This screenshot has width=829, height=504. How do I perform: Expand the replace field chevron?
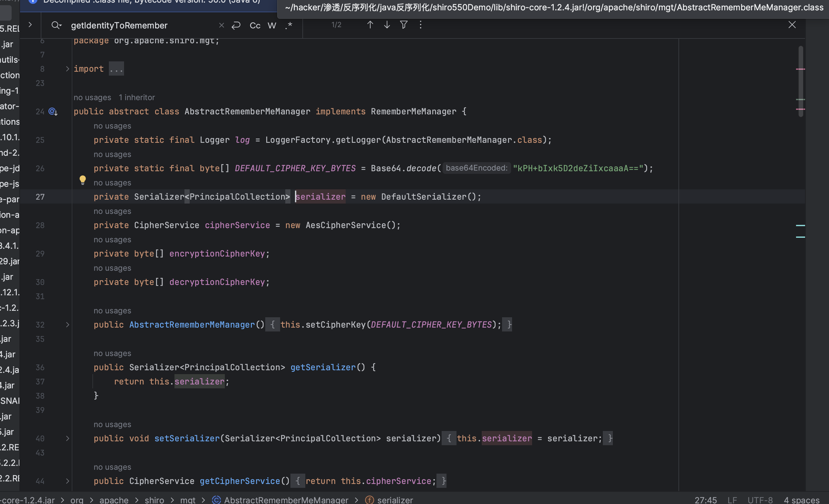(x=30, y=25)
